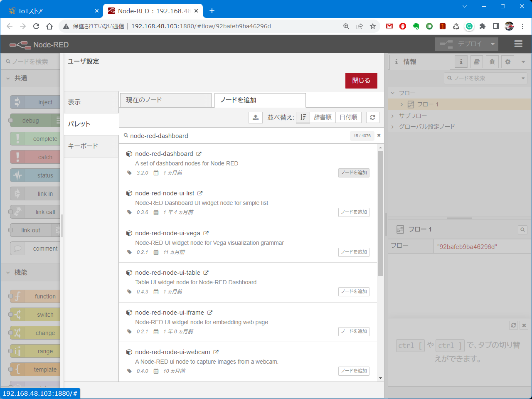Install node-red-node-ui-vega with ノードを追加

click(x=354, y=252)
